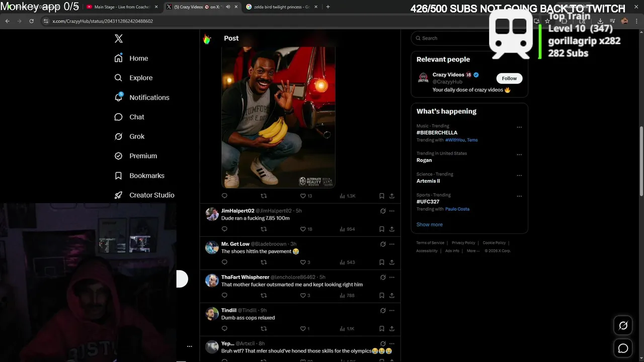The image size is (644, 362).
Task: Open Grok from the sidebar
Action: (129, 136)
